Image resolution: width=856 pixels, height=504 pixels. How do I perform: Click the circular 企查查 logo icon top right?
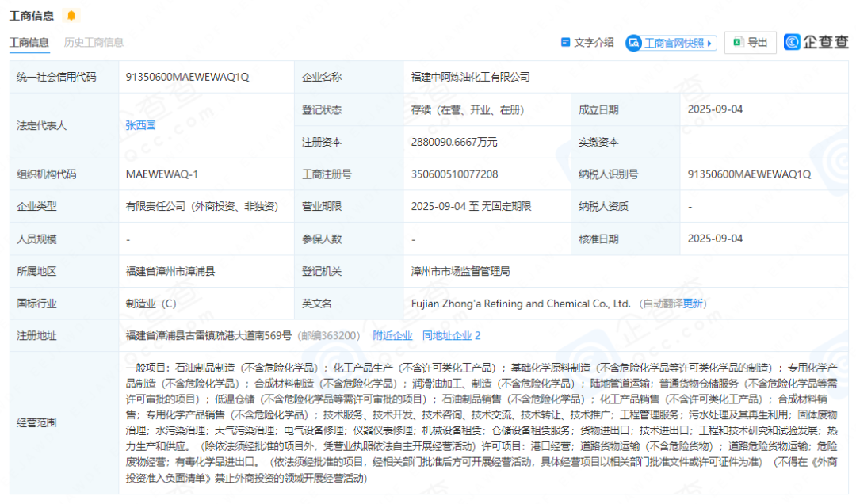click(792, 42)
